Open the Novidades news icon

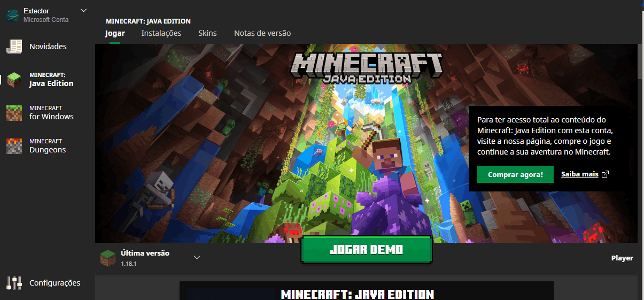(x=14, y=47)
